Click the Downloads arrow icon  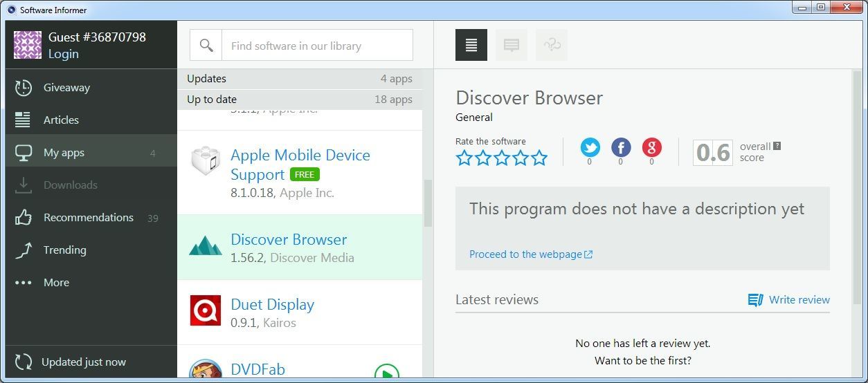[24, 185]
